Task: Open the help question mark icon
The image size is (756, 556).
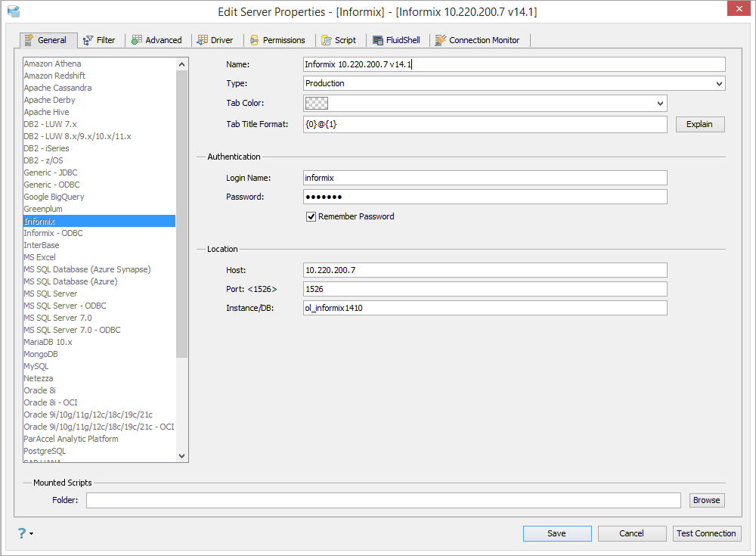Action: coord(22,533)
